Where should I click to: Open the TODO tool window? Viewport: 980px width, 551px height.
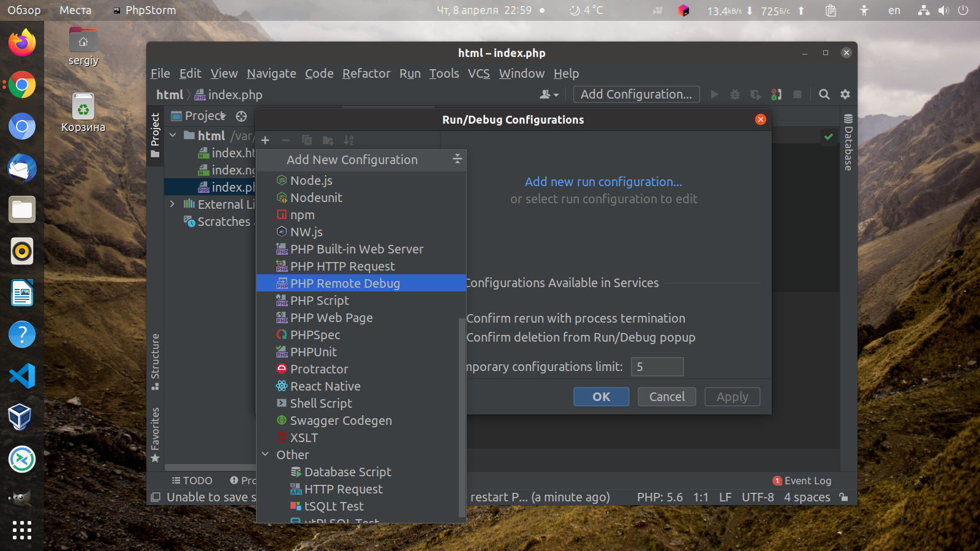[x=192, y=481]
